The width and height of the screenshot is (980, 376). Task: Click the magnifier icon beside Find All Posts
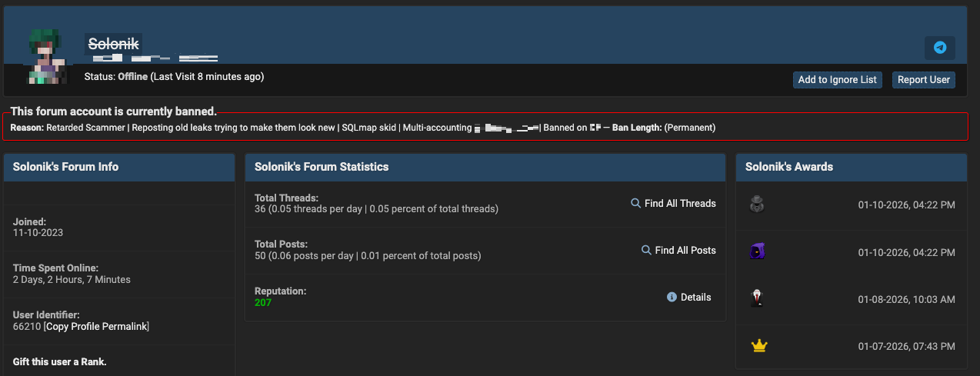point(646,251)
